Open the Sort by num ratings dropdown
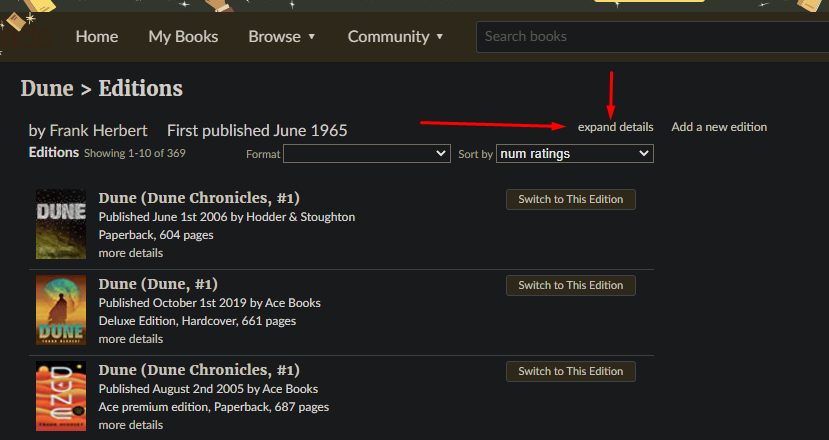This screenshot has height=440, width=829. (x=574, y=154)
